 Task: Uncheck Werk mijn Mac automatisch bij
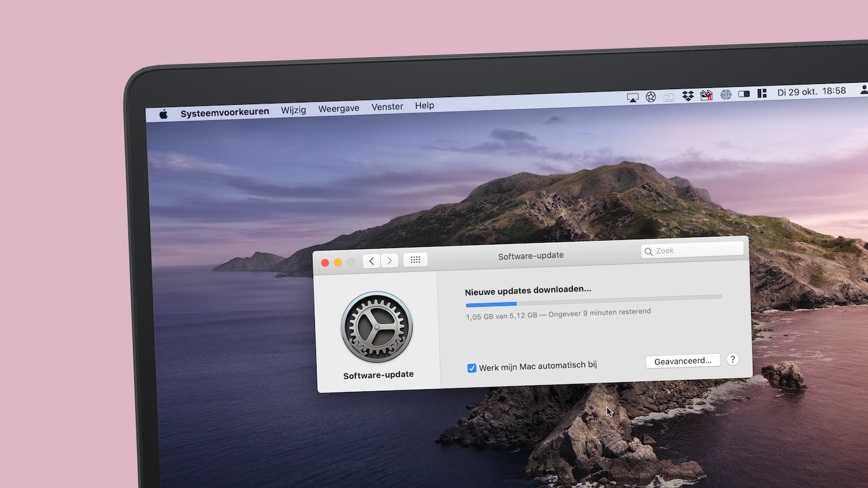click(472, 368)
